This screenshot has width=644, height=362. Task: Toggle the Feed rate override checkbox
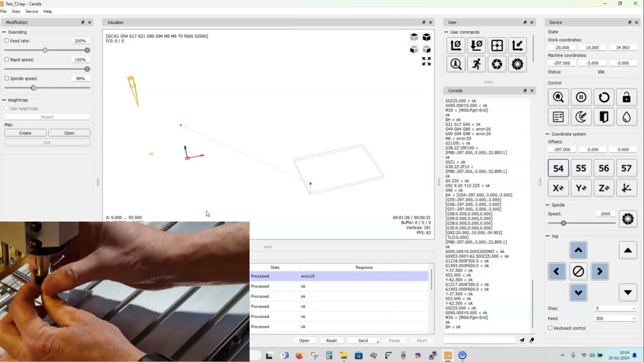(x=7, y=41)
